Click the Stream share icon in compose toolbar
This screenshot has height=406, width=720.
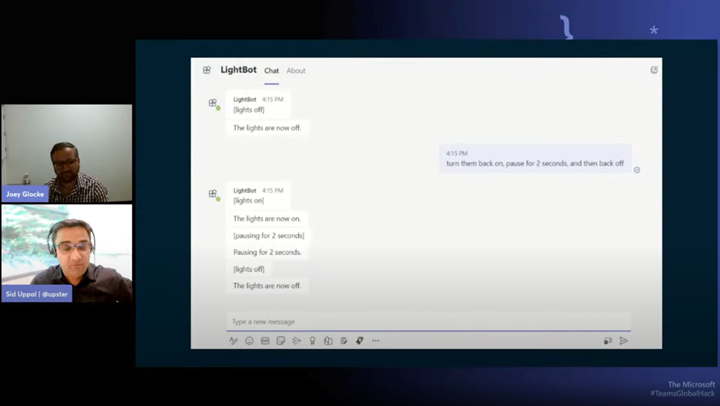point(297,341)
